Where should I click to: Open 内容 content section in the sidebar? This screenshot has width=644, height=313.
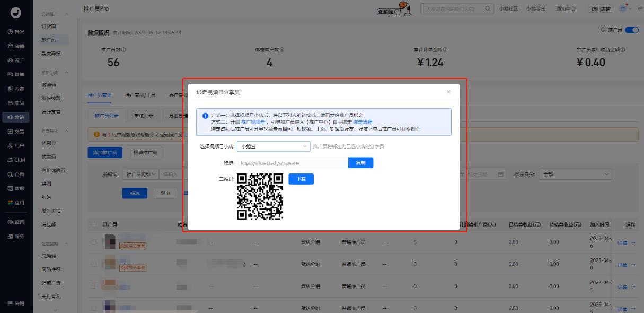click(16, 89)
